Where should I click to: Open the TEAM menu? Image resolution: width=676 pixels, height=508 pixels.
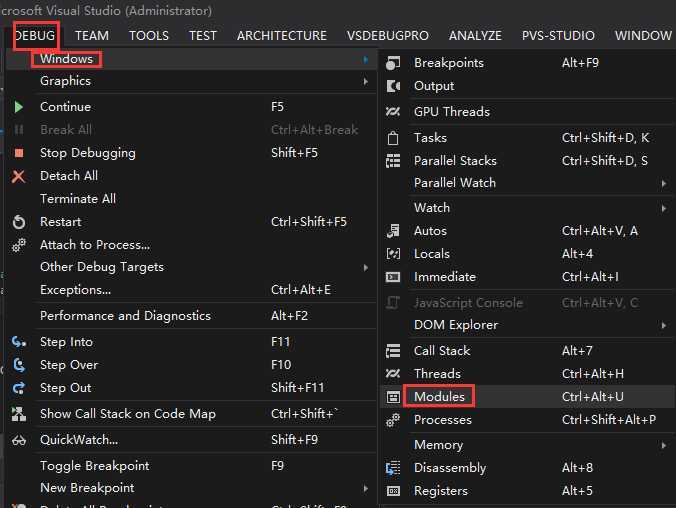coord(92,35)
